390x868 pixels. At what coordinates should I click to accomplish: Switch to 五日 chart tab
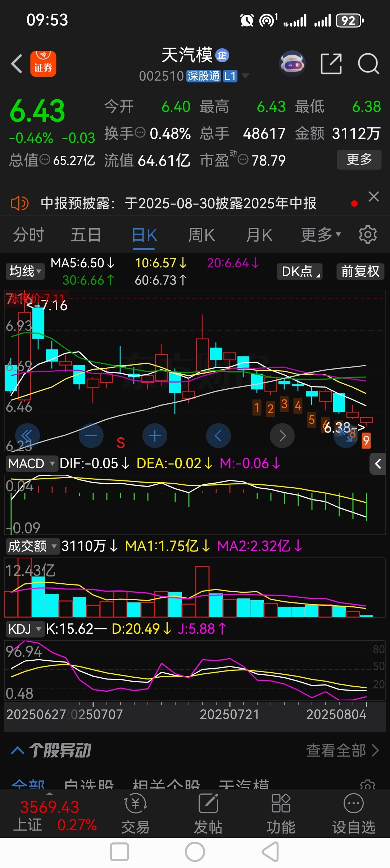pyautogui.click(x=86, y=235)
